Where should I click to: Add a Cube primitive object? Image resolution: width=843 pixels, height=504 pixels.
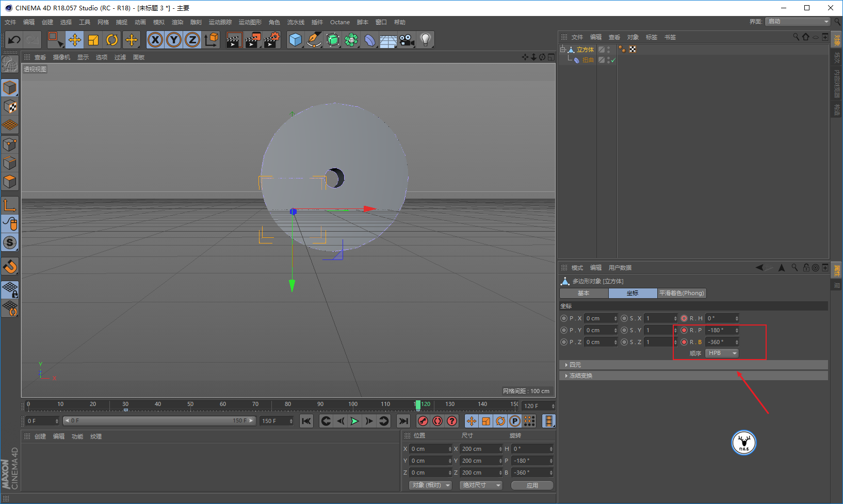296,40
